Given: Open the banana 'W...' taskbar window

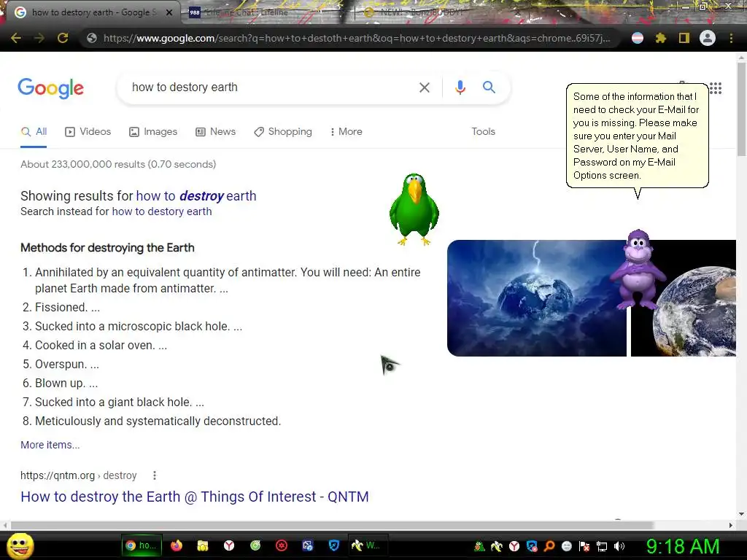Looking at the screenshot, I should [368, 545].
